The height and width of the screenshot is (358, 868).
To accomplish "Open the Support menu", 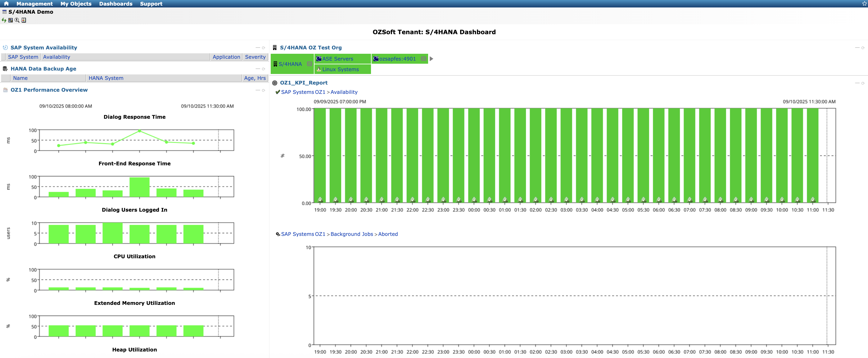I will [x=151, y=4].
